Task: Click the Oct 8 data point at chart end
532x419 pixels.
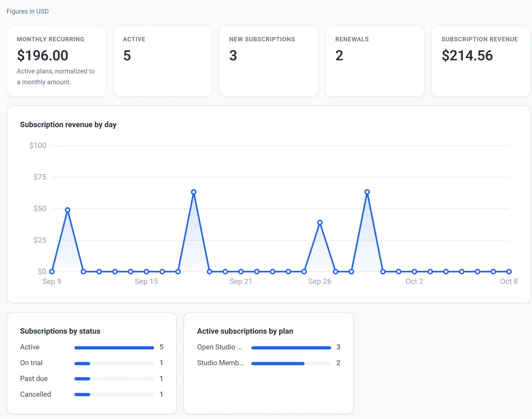Action: [x=509, y=272]
